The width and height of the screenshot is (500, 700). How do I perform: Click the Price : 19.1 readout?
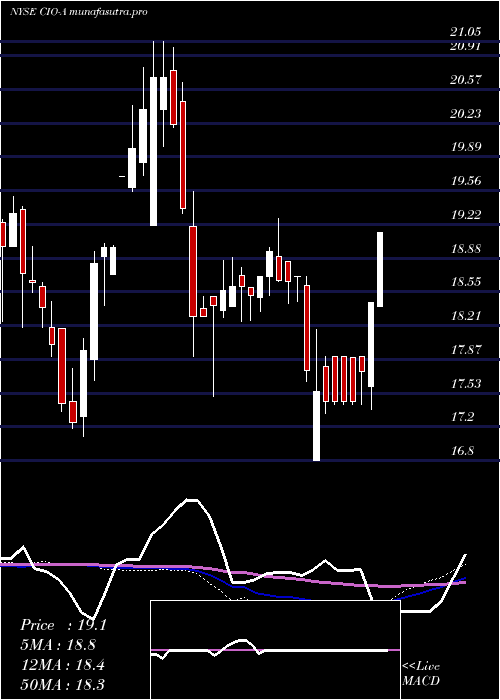coord(63,625)
